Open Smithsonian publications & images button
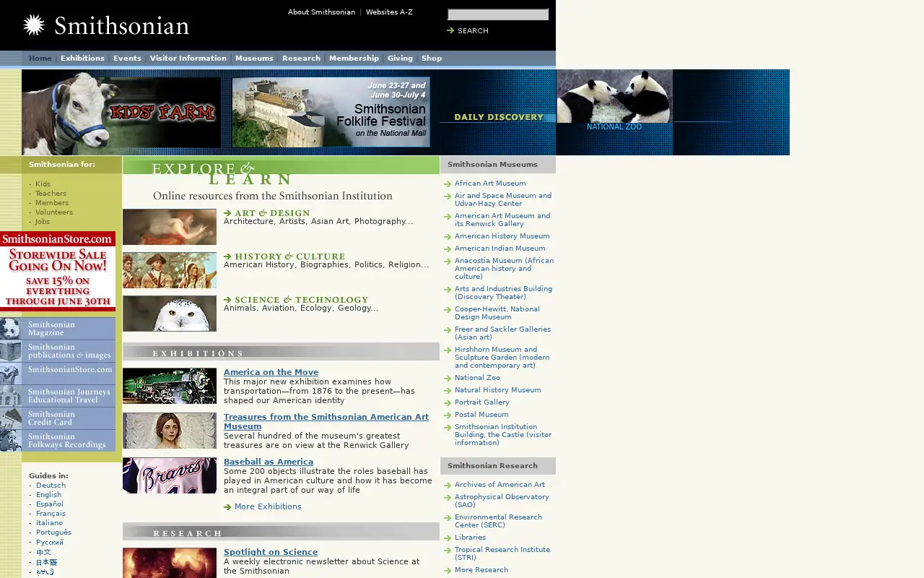The height and width of the screenshot is (578, 924). (58, 351)
